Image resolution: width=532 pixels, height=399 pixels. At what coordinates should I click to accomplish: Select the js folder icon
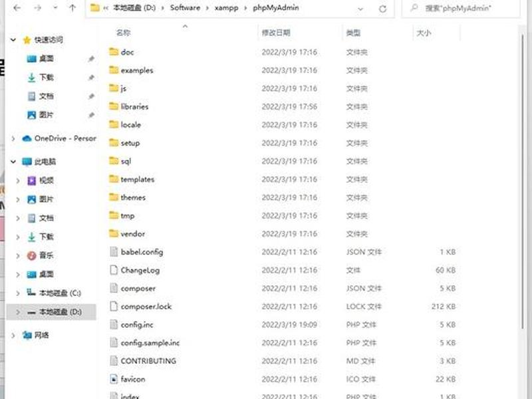click(114, 88)
